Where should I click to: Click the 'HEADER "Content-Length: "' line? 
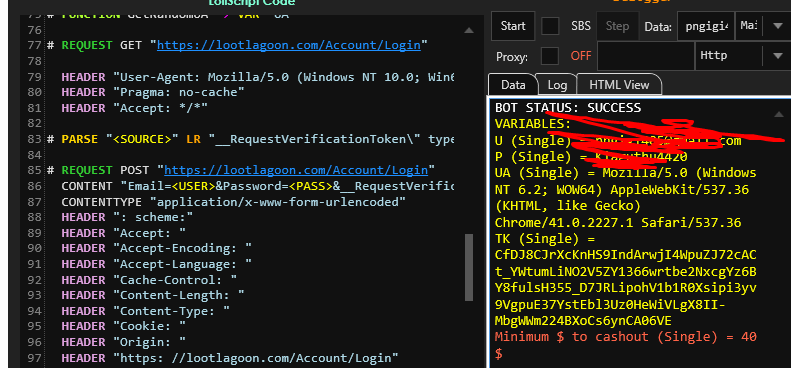[153, 295]
